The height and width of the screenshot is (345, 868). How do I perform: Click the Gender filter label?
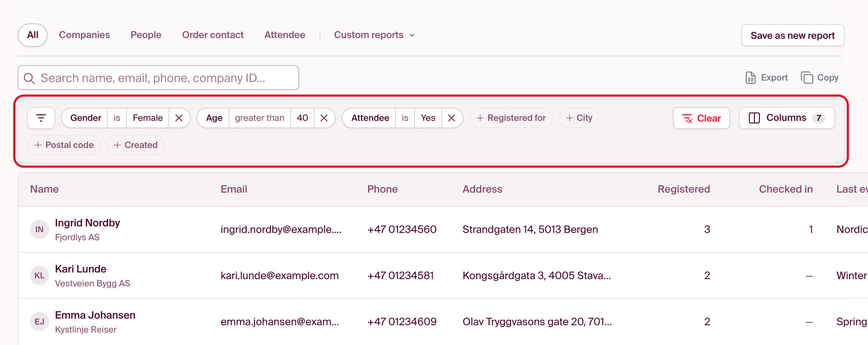click(85, 118)
